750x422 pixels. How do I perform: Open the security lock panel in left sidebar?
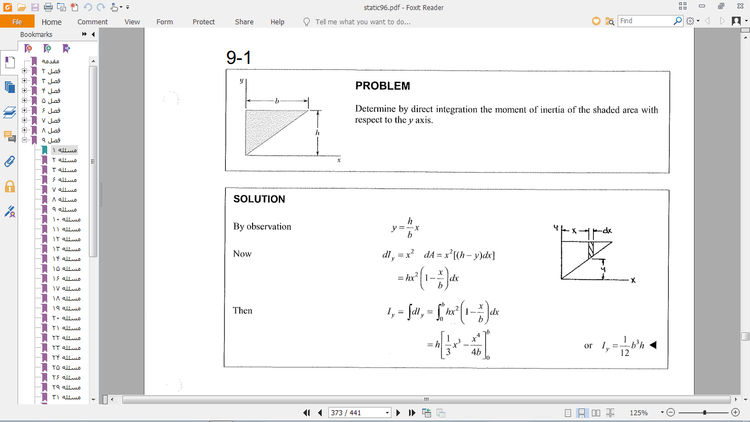coord(10,186)
